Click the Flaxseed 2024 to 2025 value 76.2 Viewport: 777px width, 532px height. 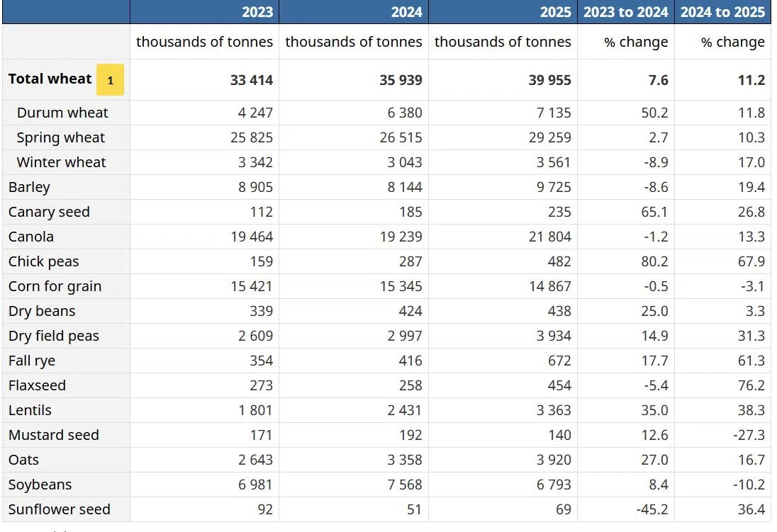(751, 385)
